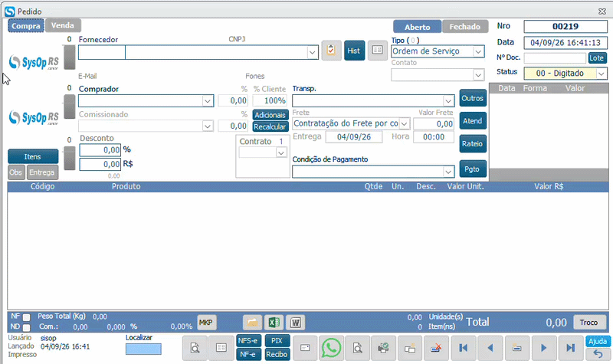
Task: Click the Recalcular button
Action: point(270,126)
